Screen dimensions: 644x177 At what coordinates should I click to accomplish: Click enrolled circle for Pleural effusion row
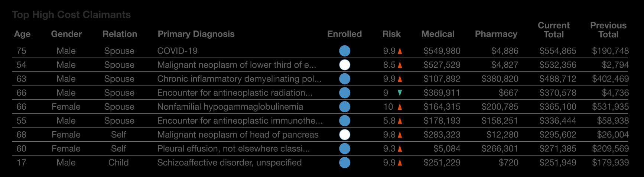[x=345, y=149]
